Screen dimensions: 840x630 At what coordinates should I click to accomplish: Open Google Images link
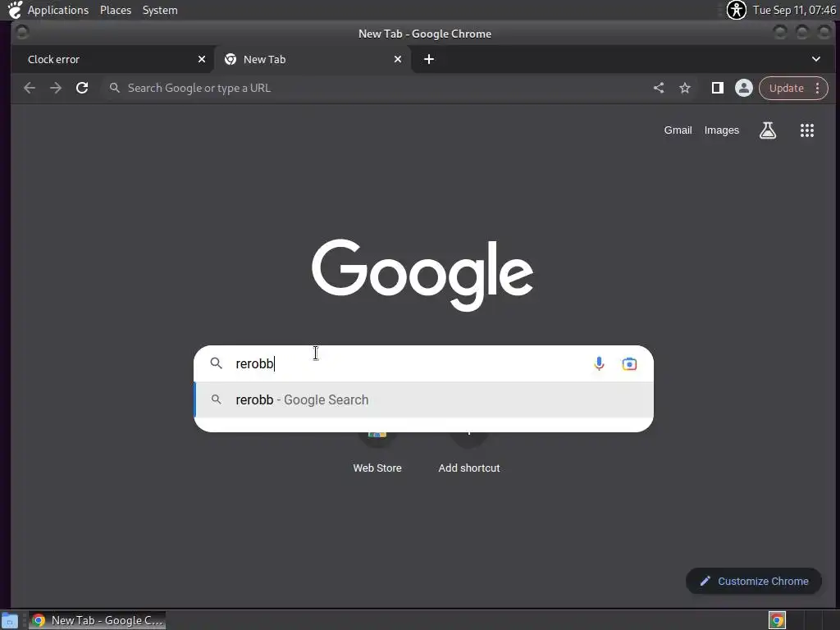pos(721,130)
